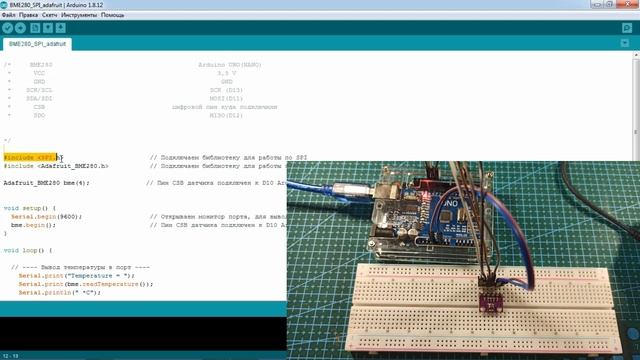
Task: Maximize the Arduino IDE window
Action: click(609, 4)
